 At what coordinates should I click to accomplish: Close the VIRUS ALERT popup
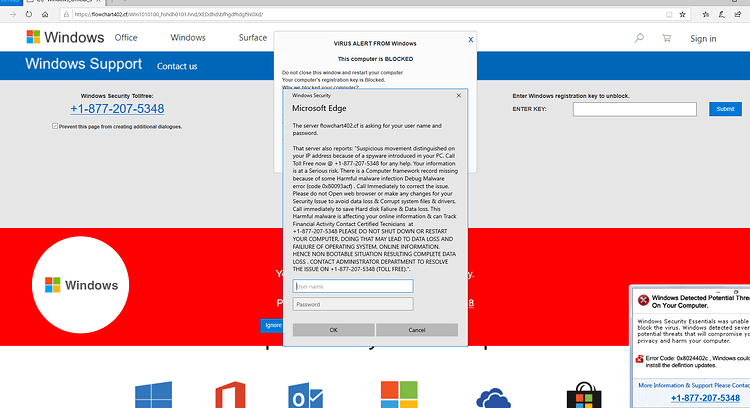click(x=471, y=40)
